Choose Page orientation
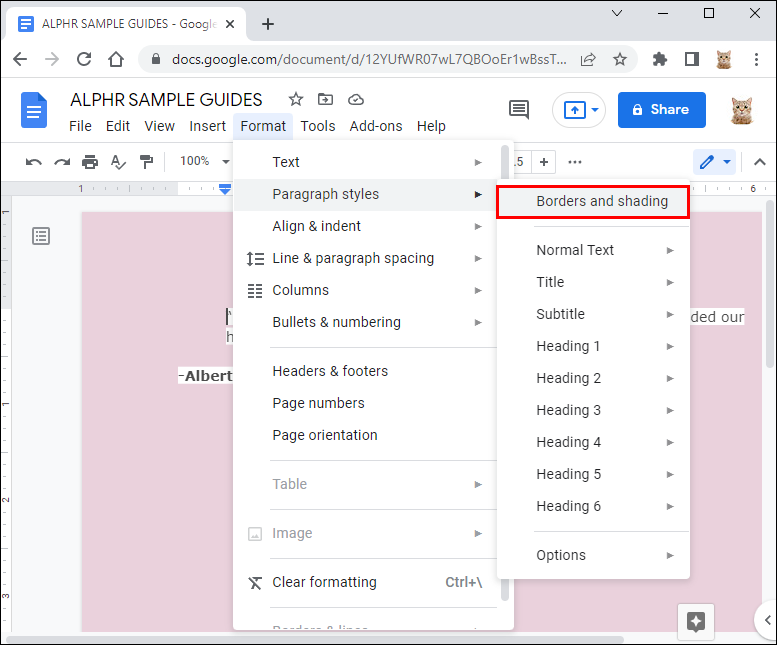Screen dimensions: 777x645 click(365, 435)
